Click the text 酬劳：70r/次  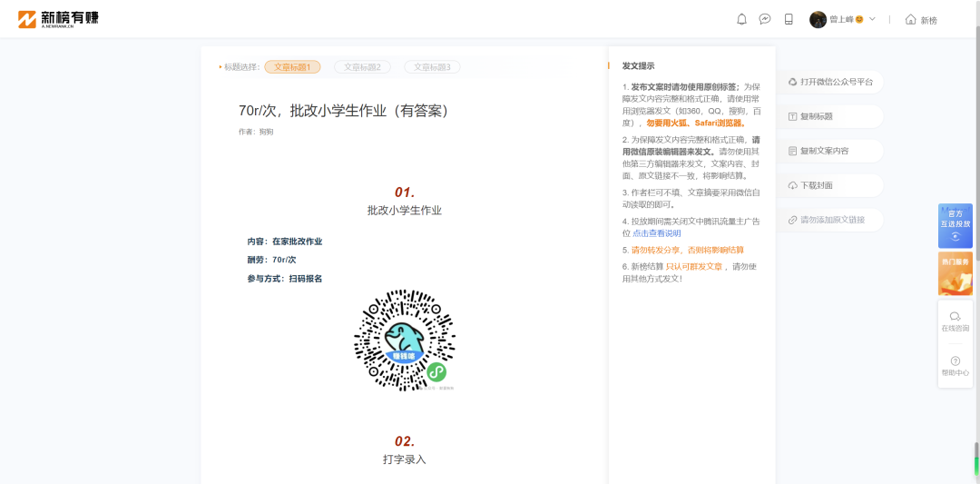271,260
